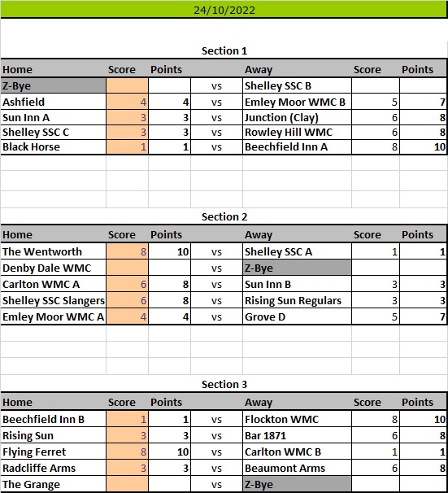Click the Denby Dale WMC empty score cell
The width and height of the screenshot is (448, 493).
(127, 268)
